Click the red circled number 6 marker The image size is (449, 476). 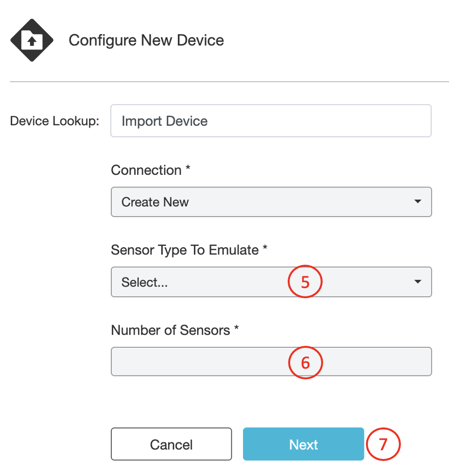(x=305, y=362)
